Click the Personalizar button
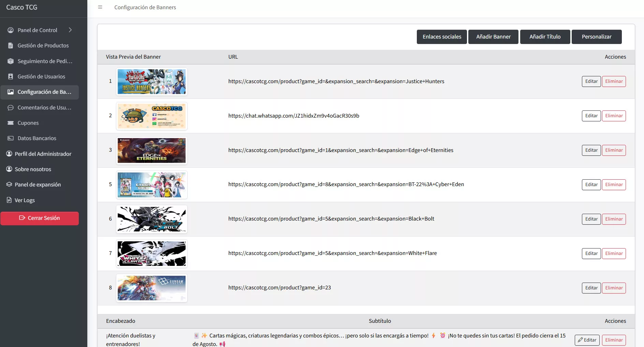Viewport: 644px width, 347px height. point(596,37)
